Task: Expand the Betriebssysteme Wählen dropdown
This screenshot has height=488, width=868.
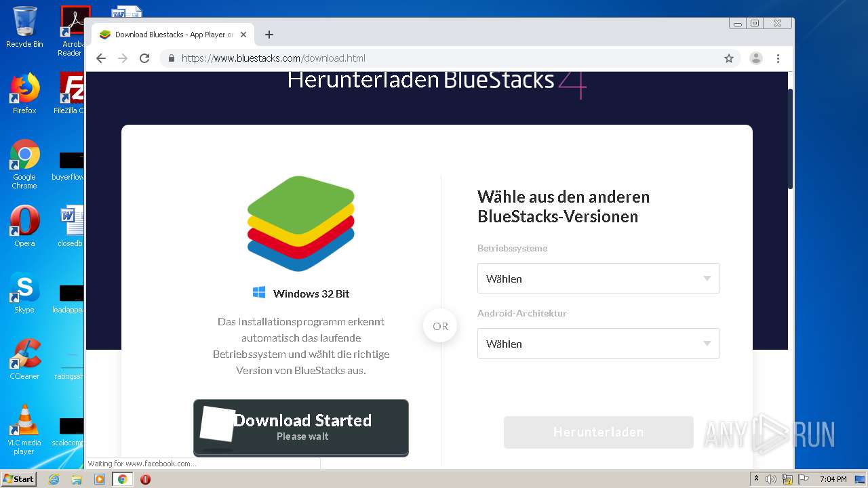Action: [x=598, y=279]
